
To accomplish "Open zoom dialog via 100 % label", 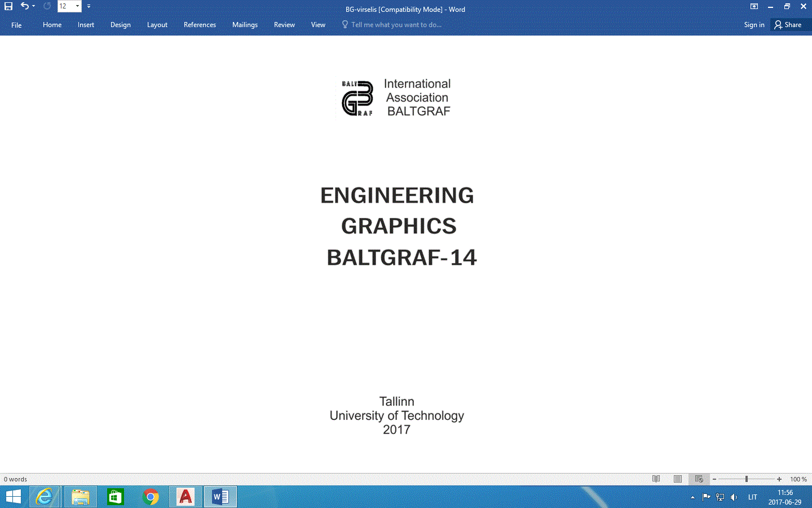I will [x=798, y=479].
